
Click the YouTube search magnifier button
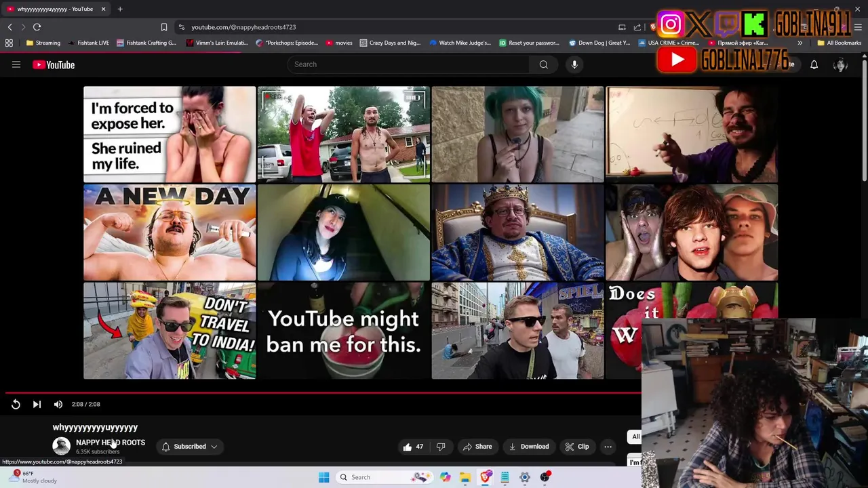click(543, 64)
